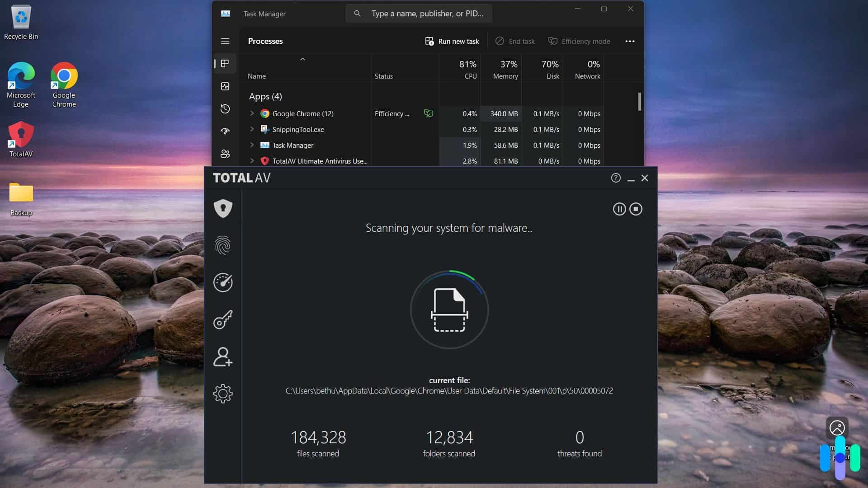Open TotalAV help question mark
868x488 pixels.
tap(616, 178)
